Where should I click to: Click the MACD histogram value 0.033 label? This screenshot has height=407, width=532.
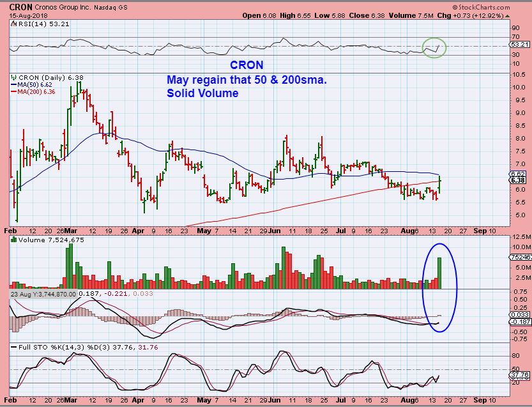point(143,294)
